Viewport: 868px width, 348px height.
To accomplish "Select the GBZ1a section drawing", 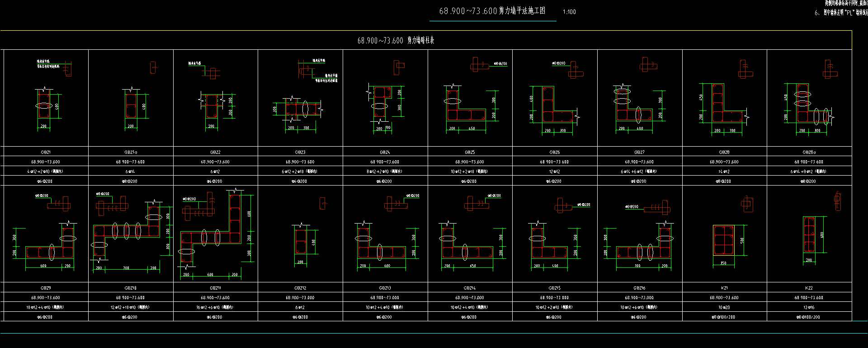I will click(131, 105).
